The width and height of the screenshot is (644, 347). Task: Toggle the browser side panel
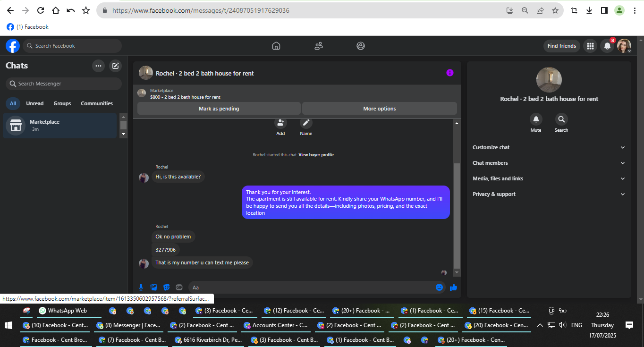pyautogui.click(x=604, y=10)
